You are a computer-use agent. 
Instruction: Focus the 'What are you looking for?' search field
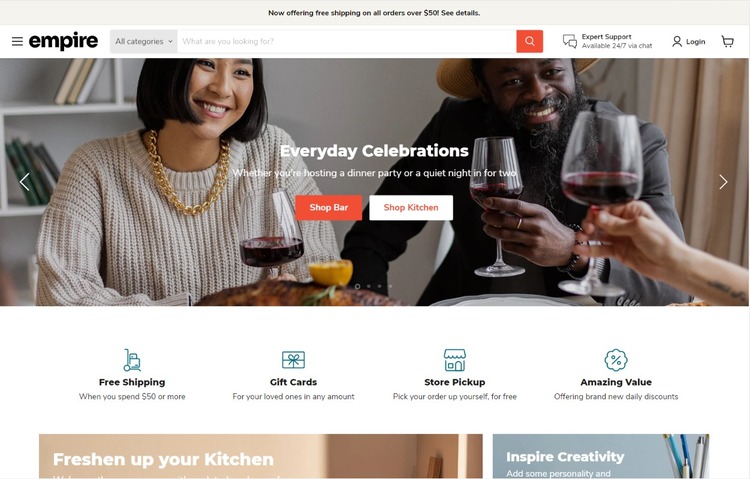pyautogui.click(x=347, y=41)
